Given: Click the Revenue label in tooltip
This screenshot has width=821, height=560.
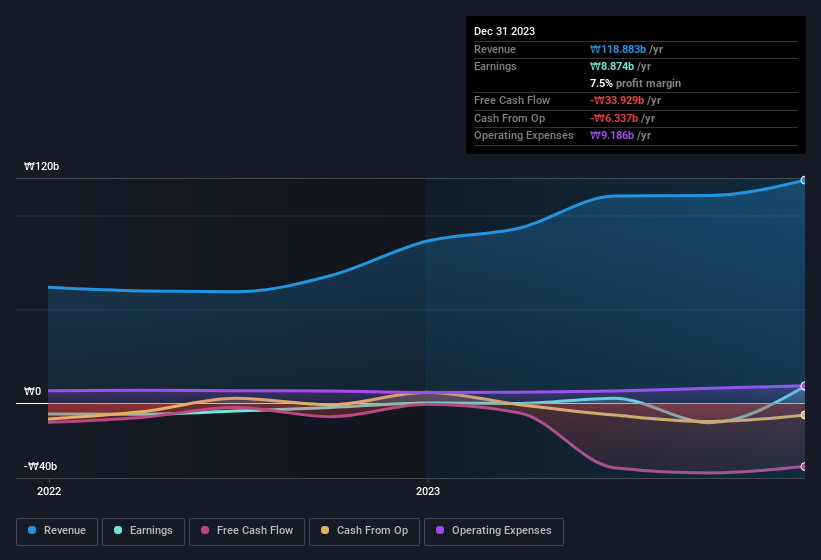Looking at the screenshot, I should pos(495,49).
